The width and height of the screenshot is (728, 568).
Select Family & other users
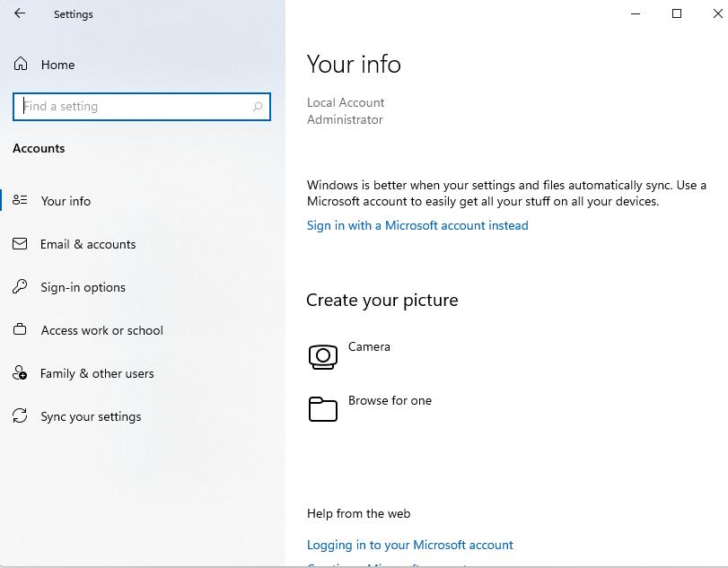point(97,373)
